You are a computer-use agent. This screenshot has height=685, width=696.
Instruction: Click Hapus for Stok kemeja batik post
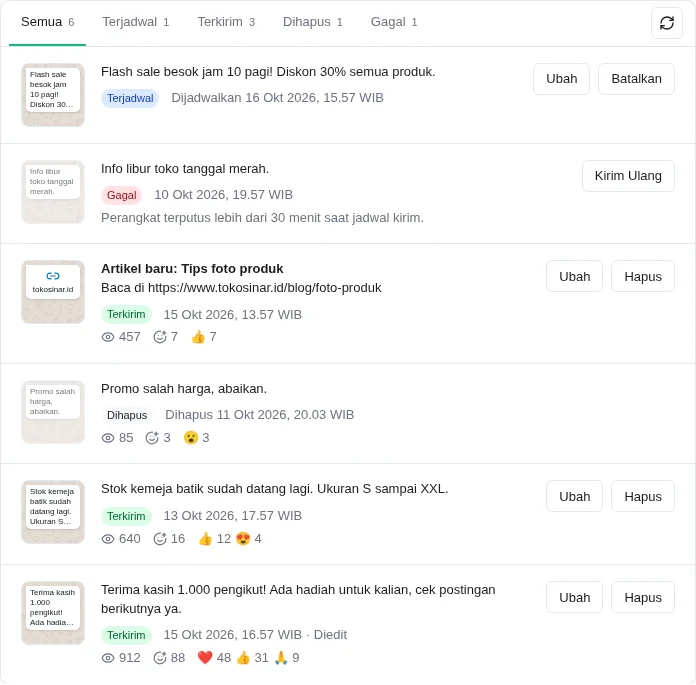tap(643, 496)
